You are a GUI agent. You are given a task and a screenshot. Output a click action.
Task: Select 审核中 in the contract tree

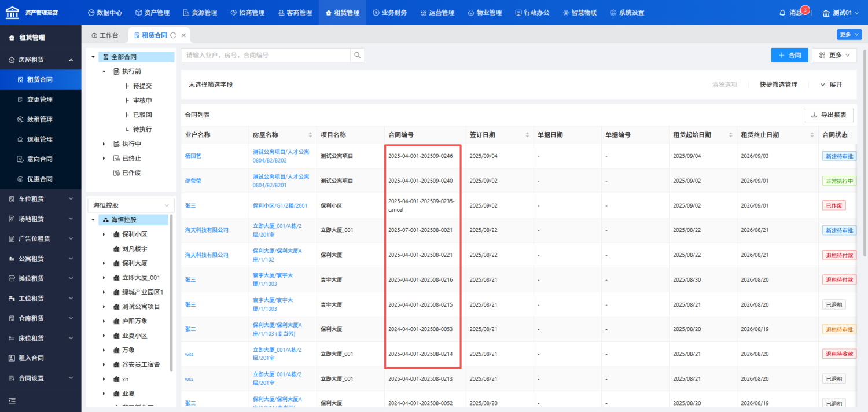click(x=142, y=100)
